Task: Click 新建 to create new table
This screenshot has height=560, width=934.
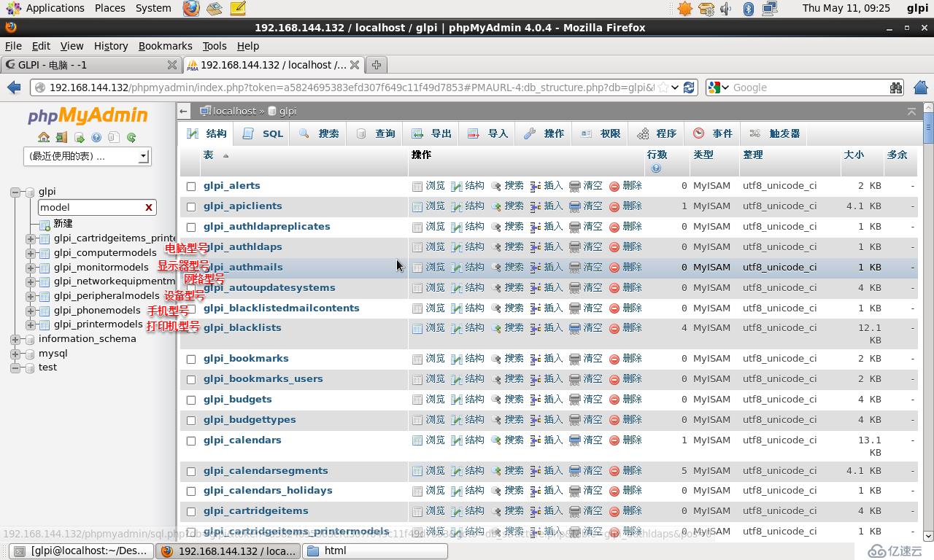Action: click(63, 224)
